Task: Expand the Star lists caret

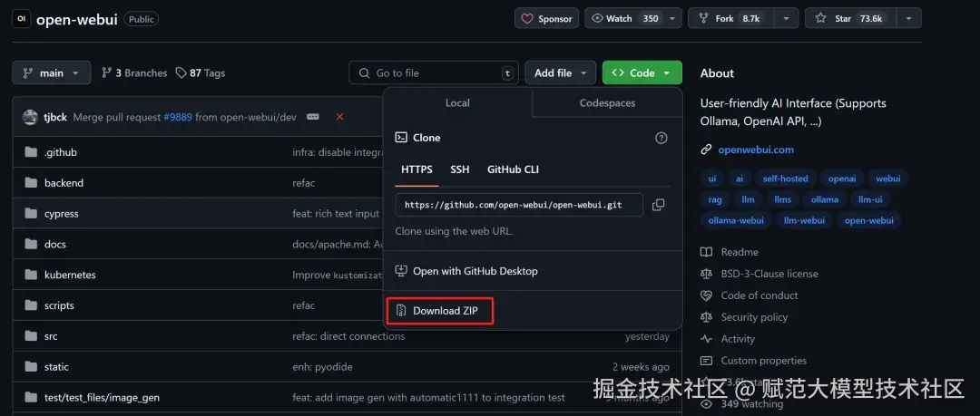Action: [908, 19]
